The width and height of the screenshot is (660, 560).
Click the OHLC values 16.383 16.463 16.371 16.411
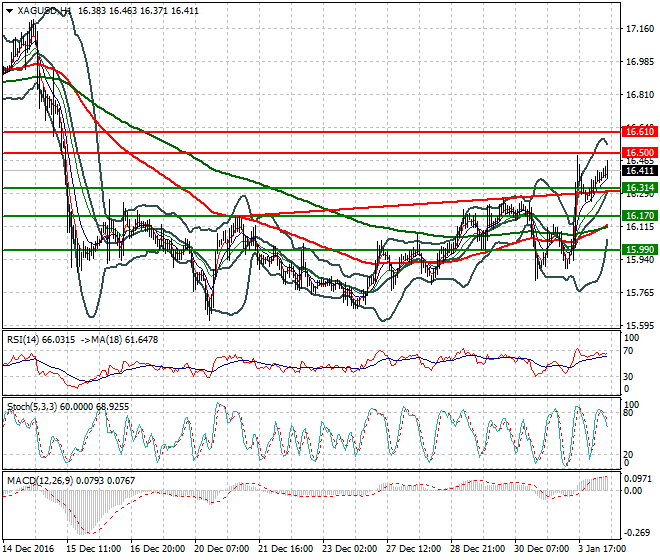pos(138,11)
